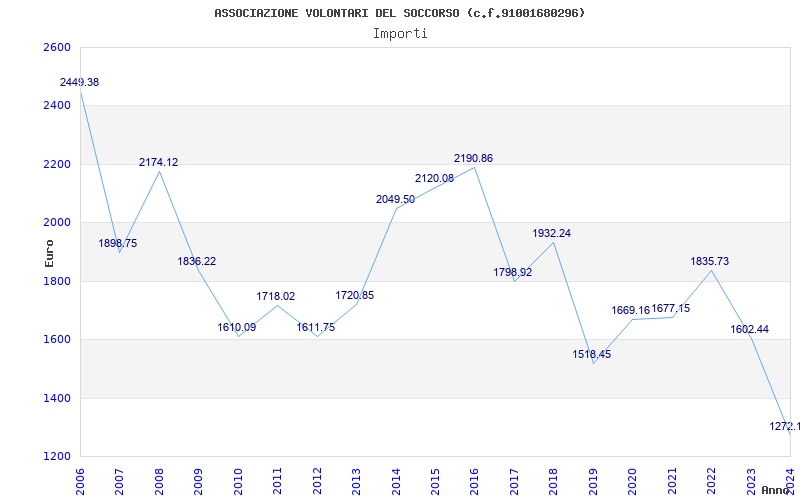Click the 2007 x-axis year label
Image resolution: width=800 pixels, height=500 pixels.
click(x=119, y=482)
